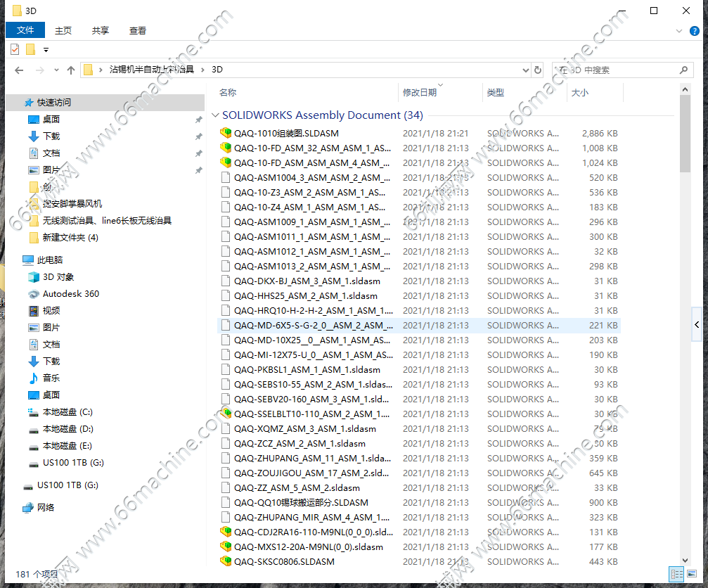Screen dimensions: 708x588
Task: Open the Customize Quick Access Toolbar dropdown
Action: (x=46, y=50)
